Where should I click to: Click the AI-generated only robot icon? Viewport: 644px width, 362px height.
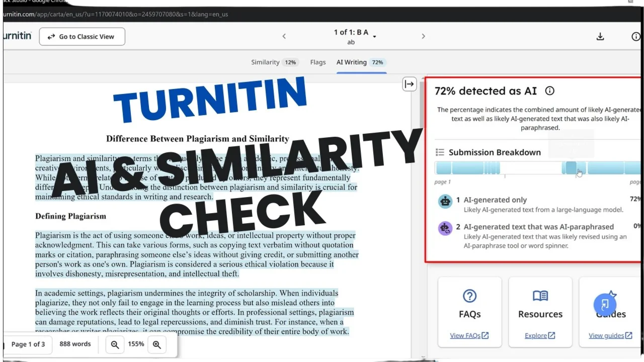tap(445, 201)
